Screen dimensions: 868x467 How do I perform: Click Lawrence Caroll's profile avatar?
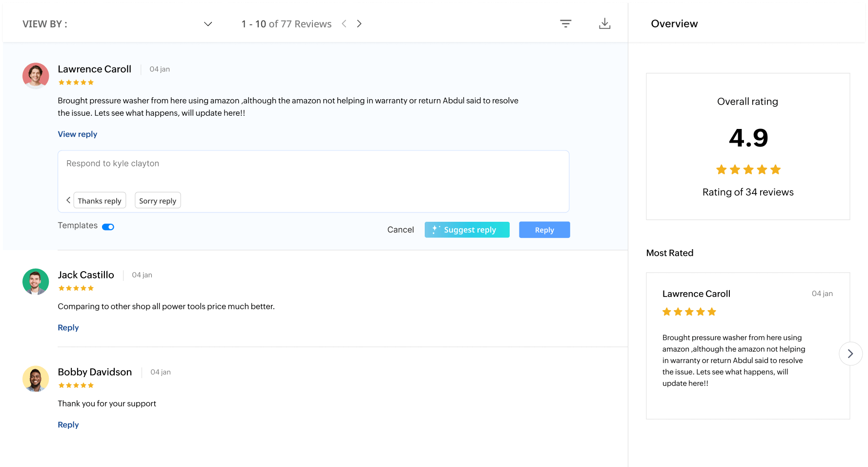(36, 76)
